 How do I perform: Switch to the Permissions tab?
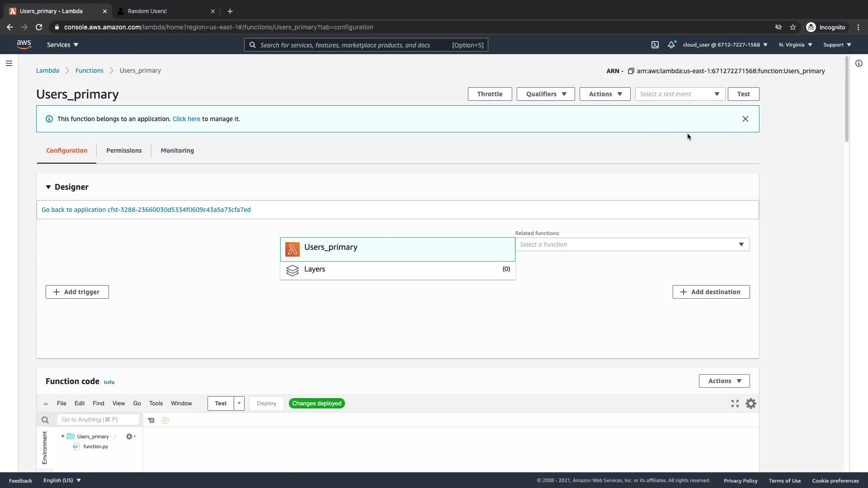coord(124,150)
